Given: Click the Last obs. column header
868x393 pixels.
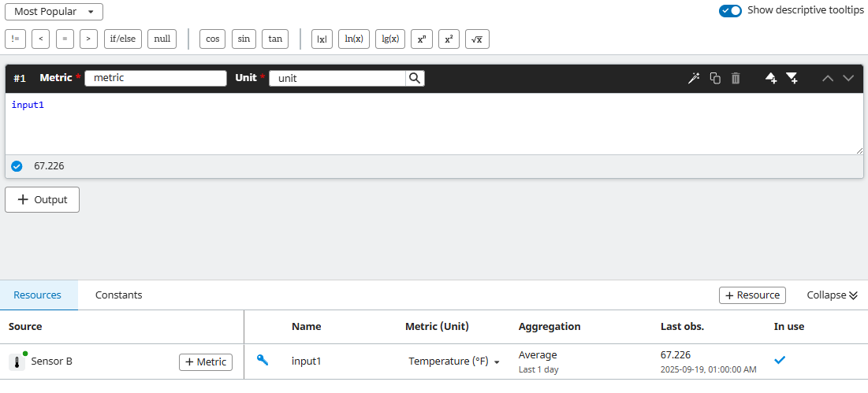Looking at the screenshot, I should pyautogui.click(x=682, y=327).
